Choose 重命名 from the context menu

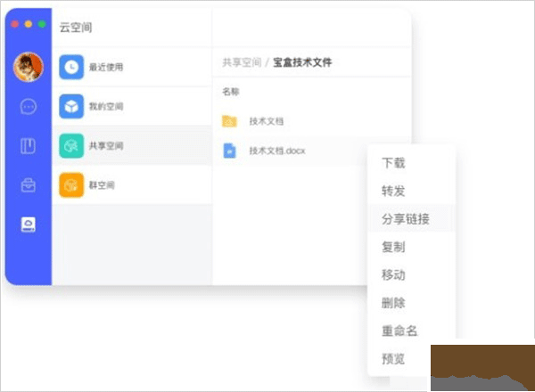point(399,331)
